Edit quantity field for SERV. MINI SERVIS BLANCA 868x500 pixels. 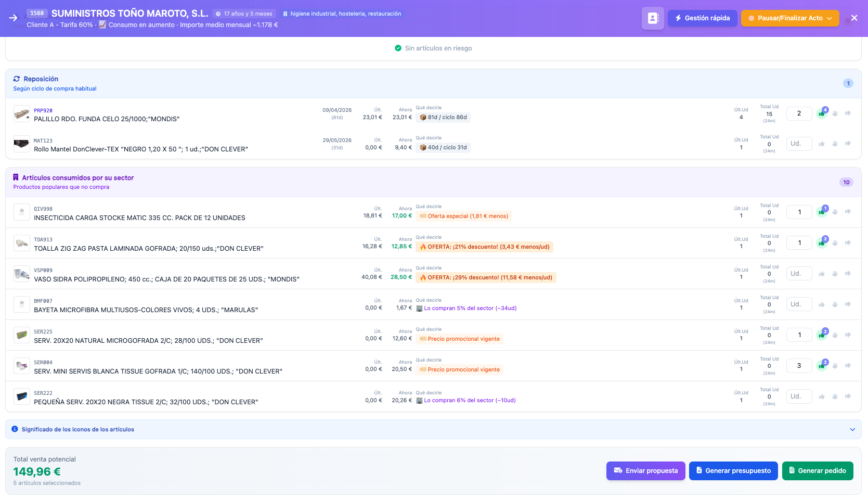[799, 366]
